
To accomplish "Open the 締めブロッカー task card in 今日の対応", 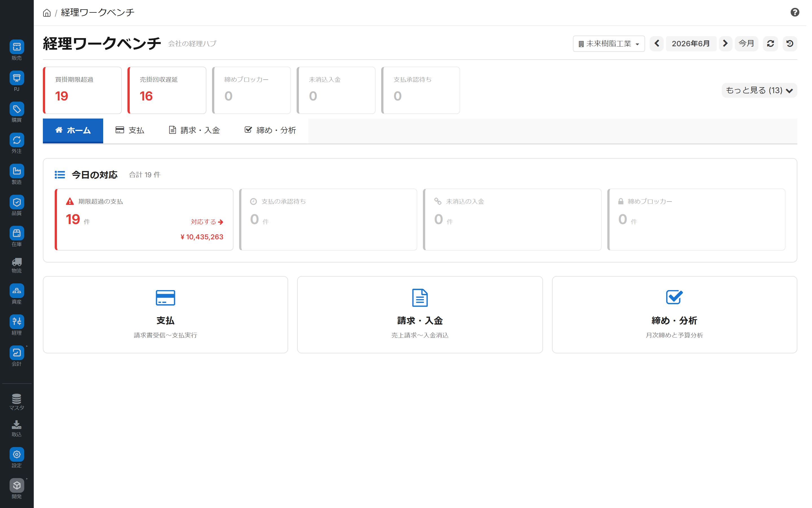I will 696,219.
